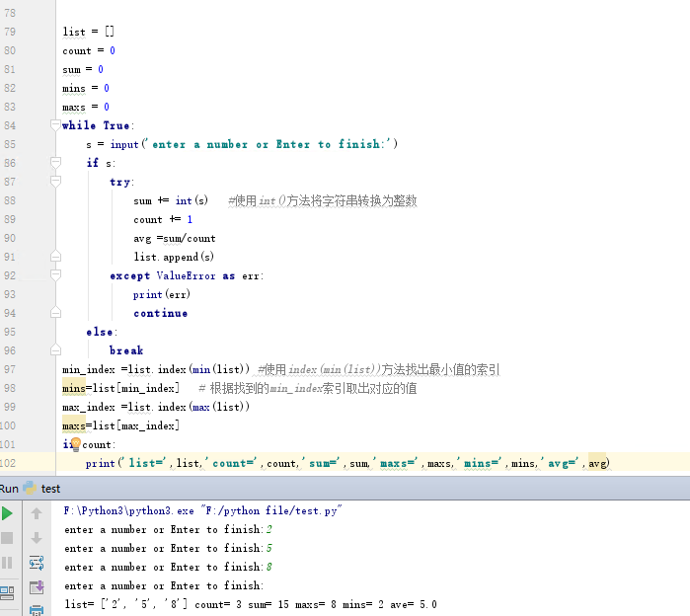Click the 'list = []' code line
Image resolution: width=690 pixels, height=616 pixels.
click(x=88, y=32)
